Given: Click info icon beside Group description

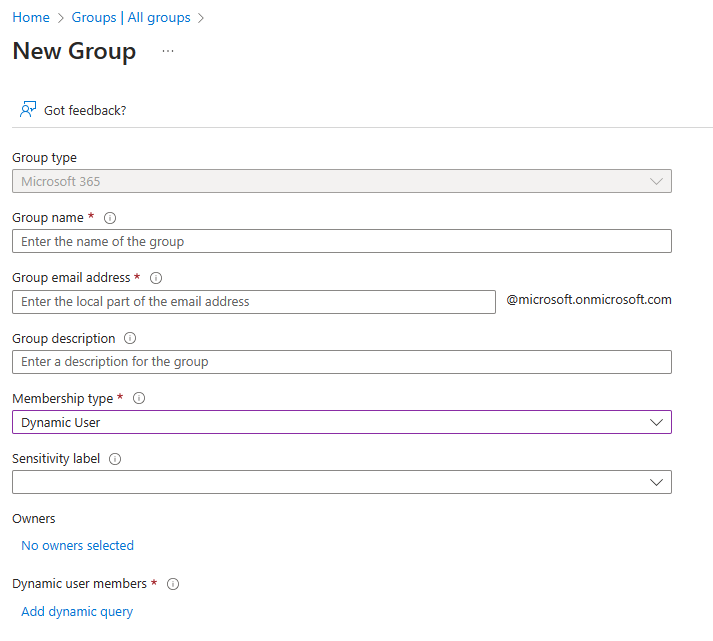Looking at the screenshot, I should click(130, 339).
